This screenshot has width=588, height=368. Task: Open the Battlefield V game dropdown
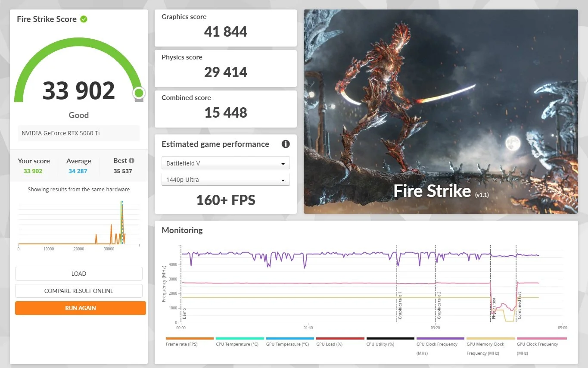pyautogui.click(x=225, y=163)
